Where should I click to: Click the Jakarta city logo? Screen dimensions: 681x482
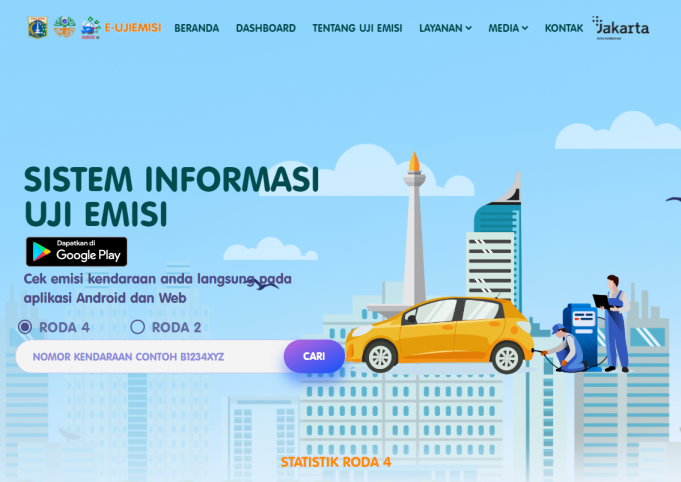620,28
